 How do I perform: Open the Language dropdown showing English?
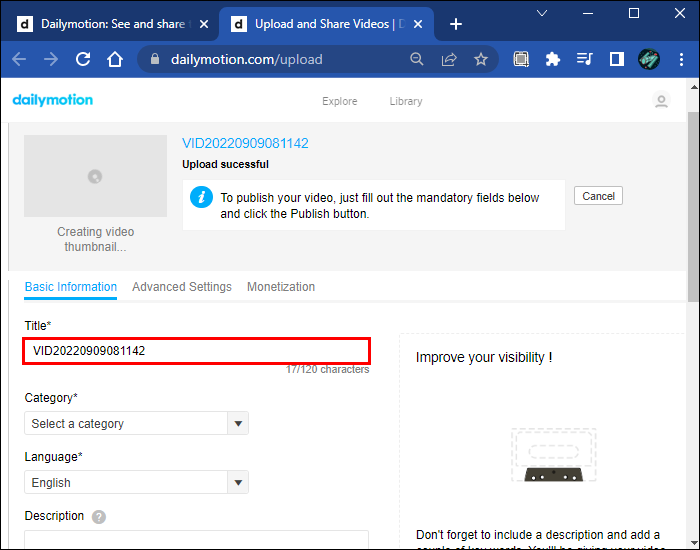(136, 482)
